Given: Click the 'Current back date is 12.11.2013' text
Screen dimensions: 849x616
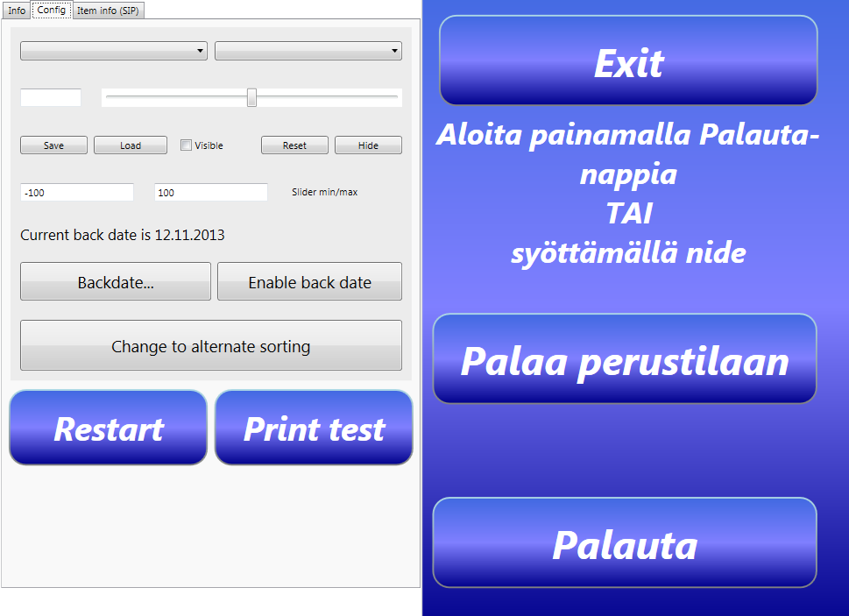Looking at the screenshot, I should point(123,235).
